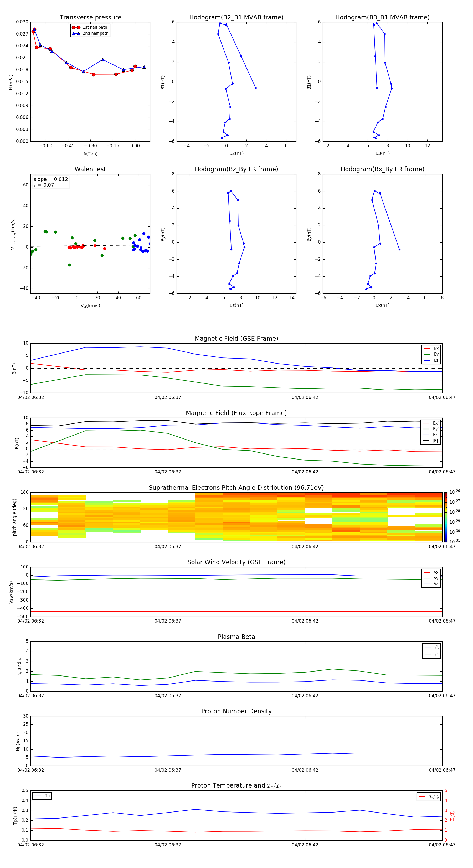Click the 'WalenTest' plot title
This screenshot has height=868, width=473.
[x=90, y=169]
